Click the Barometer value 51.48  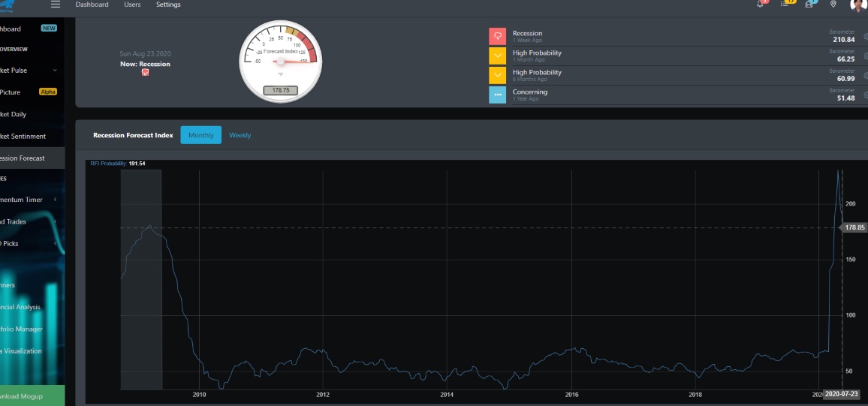(846, 98)
